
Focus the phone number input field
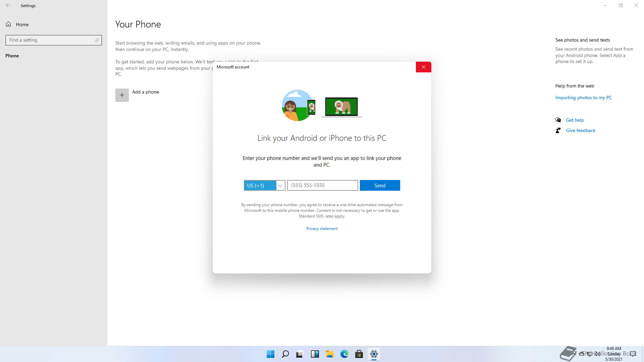[x=322, y=185]
